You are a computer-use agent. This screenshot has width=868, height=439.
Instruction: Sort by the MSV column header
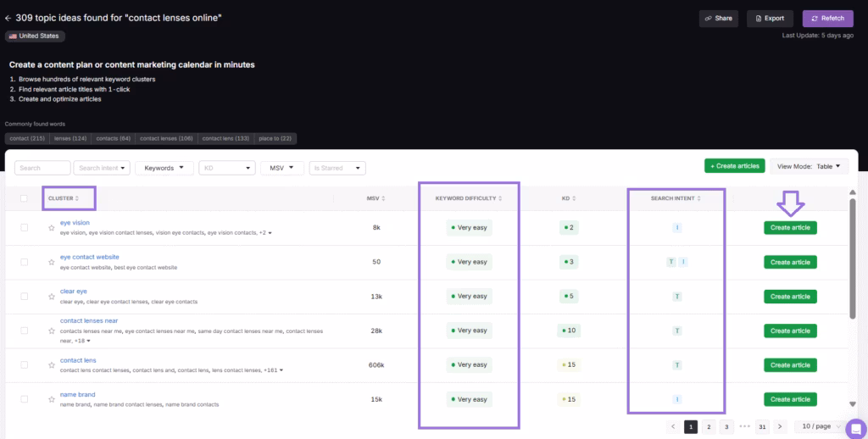375,198
